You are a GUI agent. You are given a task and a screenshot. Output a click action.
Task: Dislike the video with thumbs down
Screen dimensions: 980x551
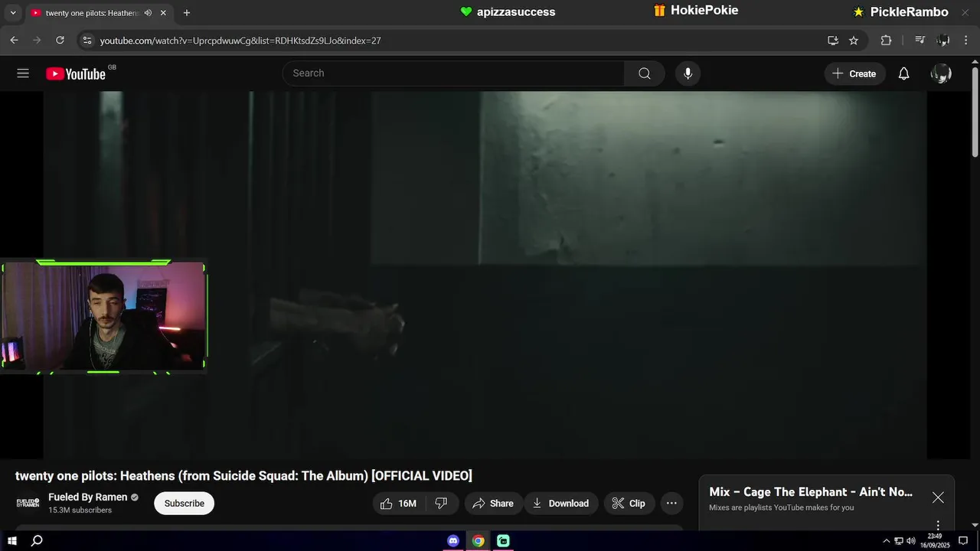(441, 504)
